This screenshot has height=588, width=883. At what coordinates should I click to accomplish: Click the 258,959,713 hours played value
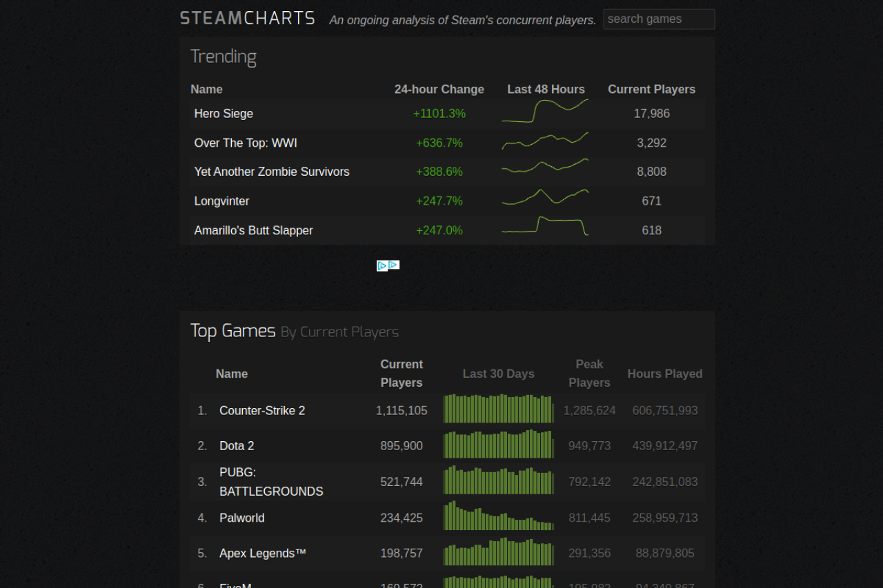(x=665, y=518)
